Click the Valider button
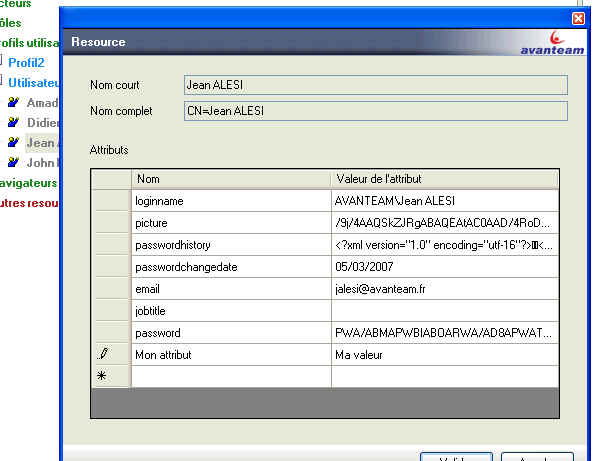The height and width of the screenshot is (461, 604). pyautogui.click(x=455, y=457)
